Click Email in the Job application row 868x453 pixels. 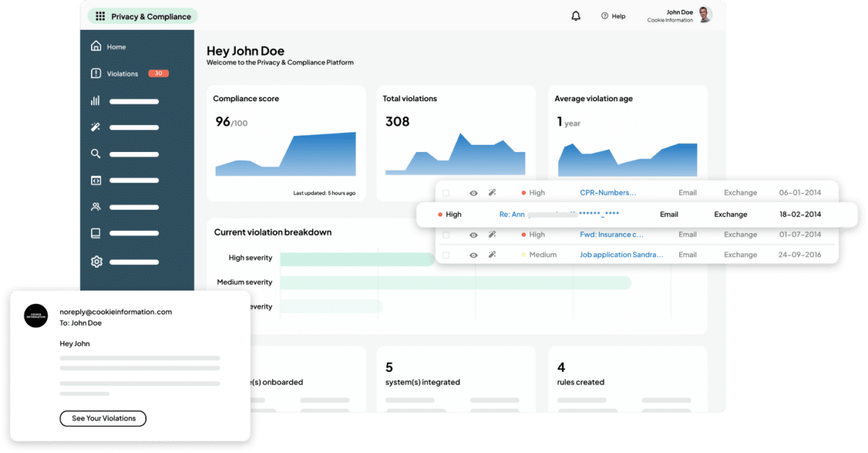point(687,255)
